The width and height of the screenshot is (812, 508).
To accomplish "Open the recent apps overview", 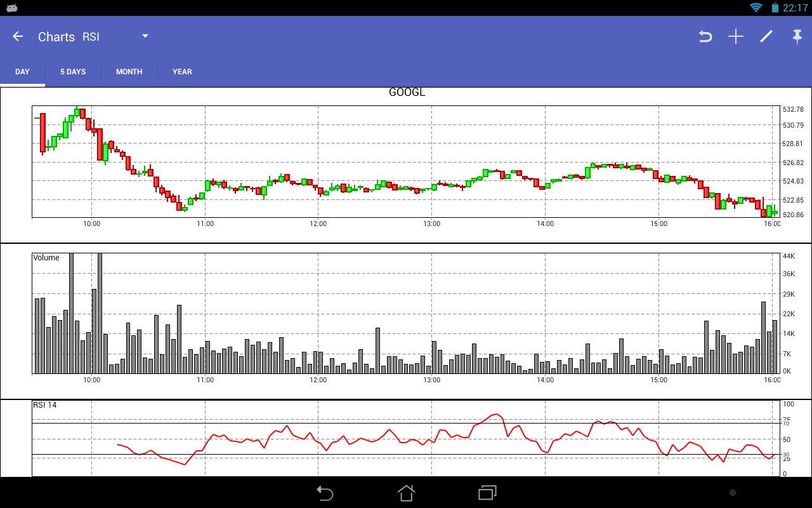I will click(487, 493).
